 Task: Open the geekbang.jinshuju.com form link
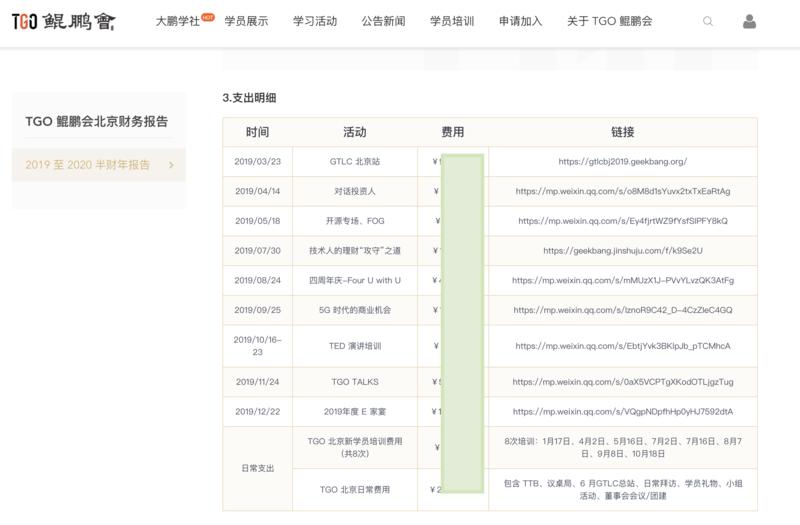[622, 251]
